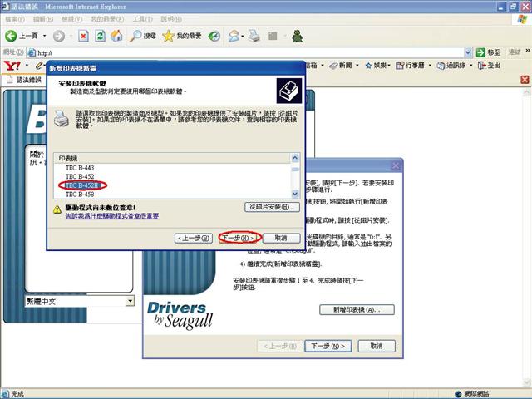Click the greyed-out Edit toolbar icon
Viewport: 532px width, 399px height.
pyautogui.click(x=273, y=36)
